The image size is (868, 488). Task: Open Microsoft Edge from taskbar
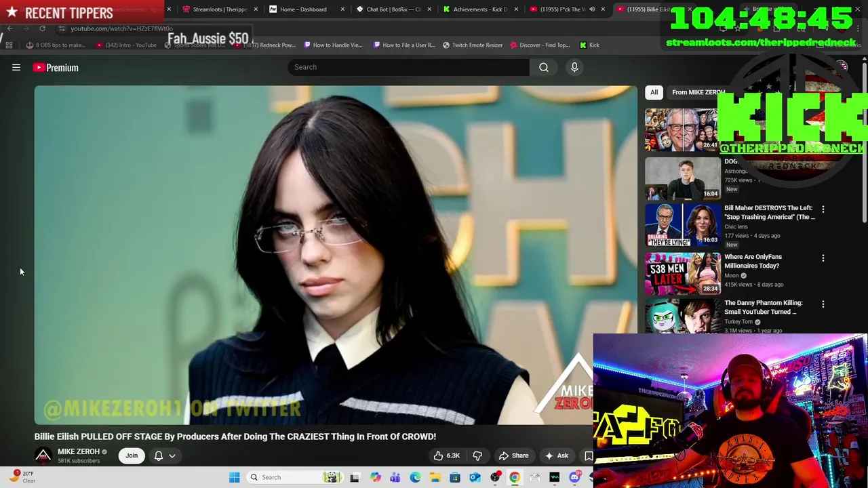tap(415, 477)
